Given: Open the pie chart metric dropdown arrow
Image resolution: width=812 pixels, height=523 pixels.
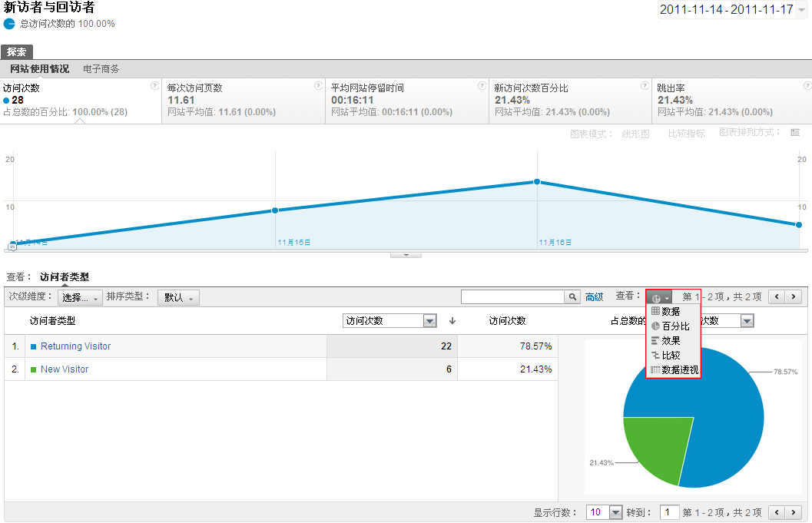Looking at the screenshot, I should pos(747,321).
